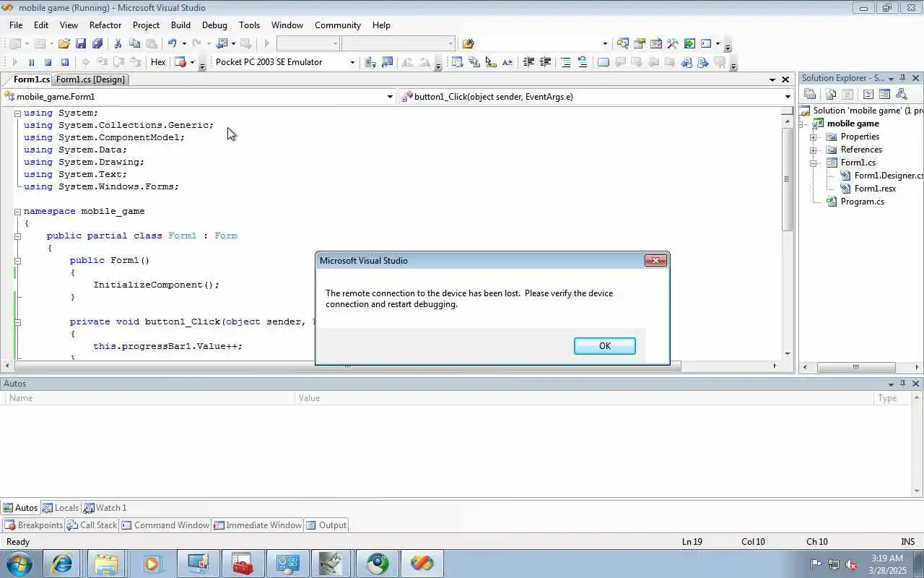This screenshot has height=578, width=924.
Task: Click the Stop Debugging square icon
Action: pyautogui.click(x=48, y=62)
